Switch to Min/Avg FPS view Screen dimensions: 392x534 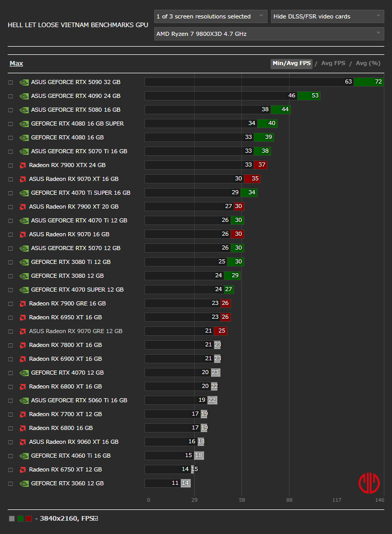292,64
